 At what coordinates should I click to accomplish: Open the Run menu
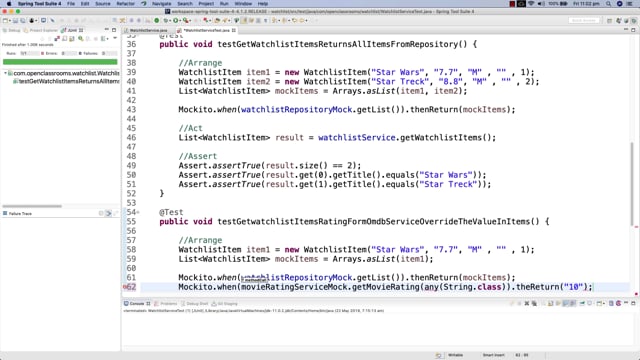[x=224, y=4]
